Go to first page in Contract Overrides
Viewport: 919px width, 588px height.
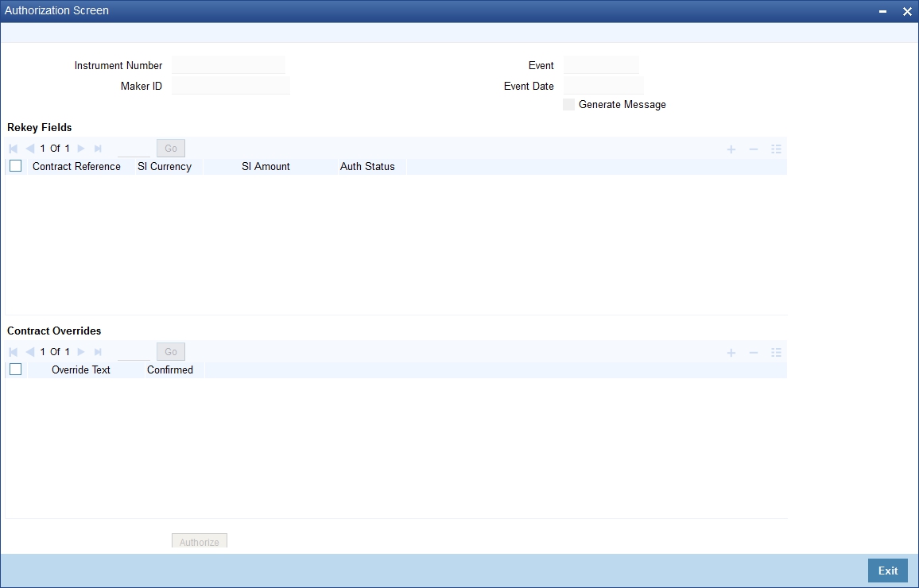[14, 352]
